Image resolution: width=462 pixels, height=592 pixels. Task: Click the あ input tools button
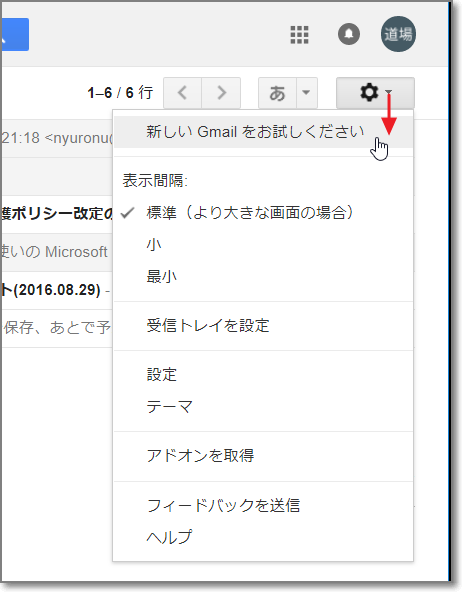(277, 93)
